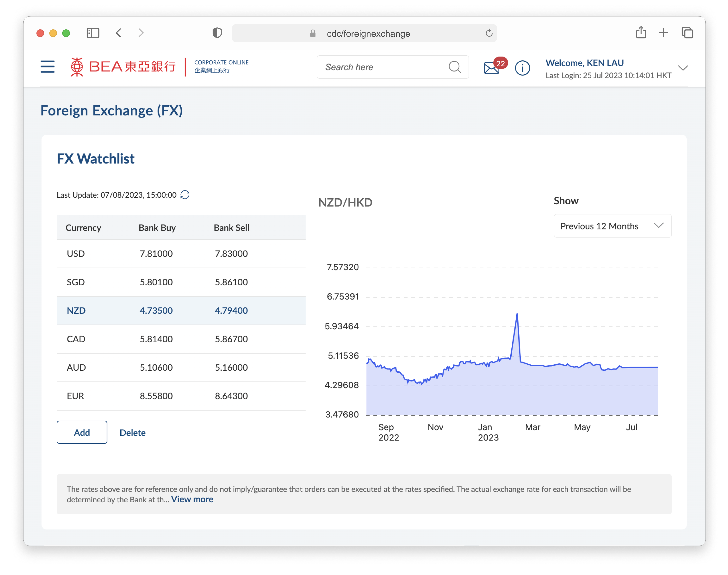This screenshot has height=575, width=728.
Task: Click the Bank Buy column header
Action: [x=157, y=228]
